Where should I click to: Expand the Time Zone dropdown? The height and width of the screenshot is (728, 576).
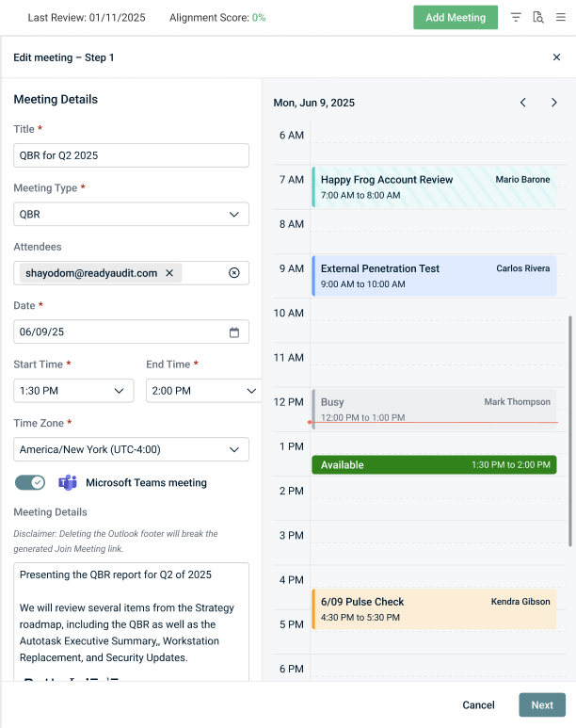[x=132, y=449]
